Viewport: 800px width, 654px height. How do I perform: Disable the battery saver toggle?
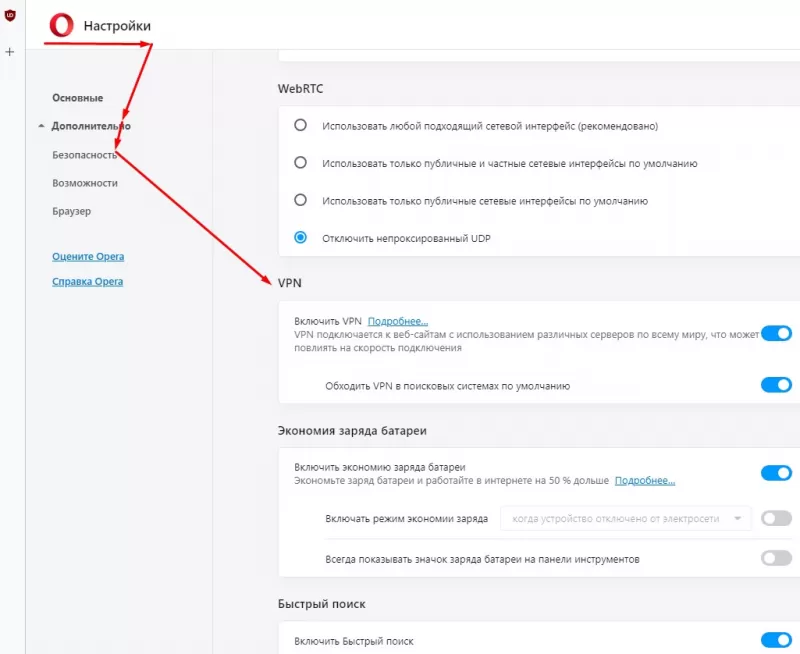tap(776, 473)
